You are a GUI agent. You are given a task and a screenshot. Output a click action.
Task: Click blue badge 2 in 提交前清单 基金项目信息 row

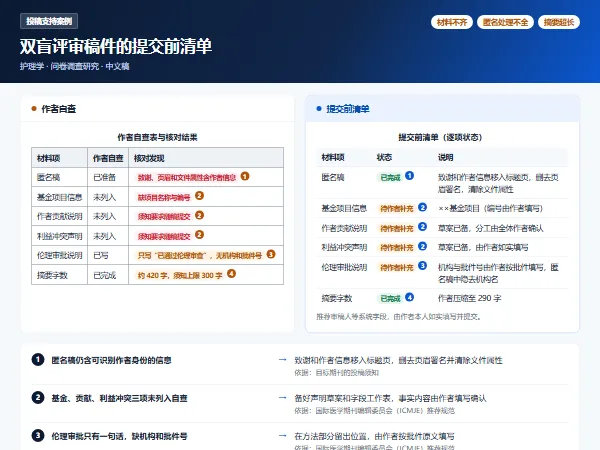[x=422, y=207]
